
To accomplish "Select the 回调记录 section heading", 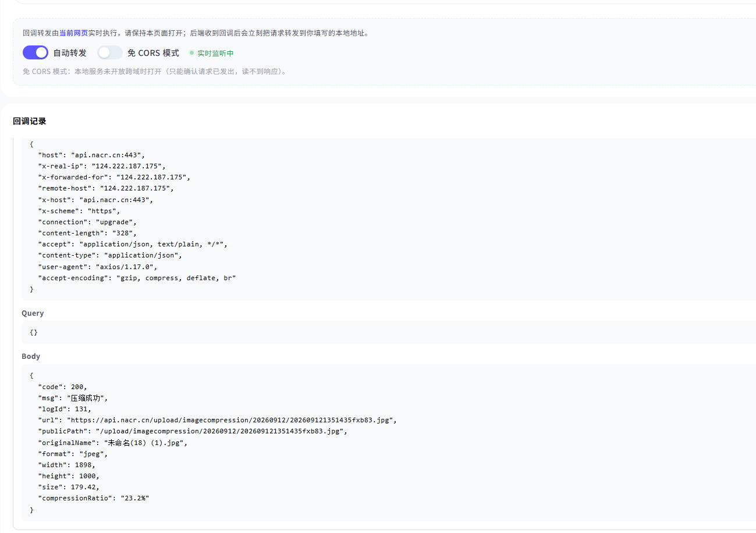I will (30, 121).
